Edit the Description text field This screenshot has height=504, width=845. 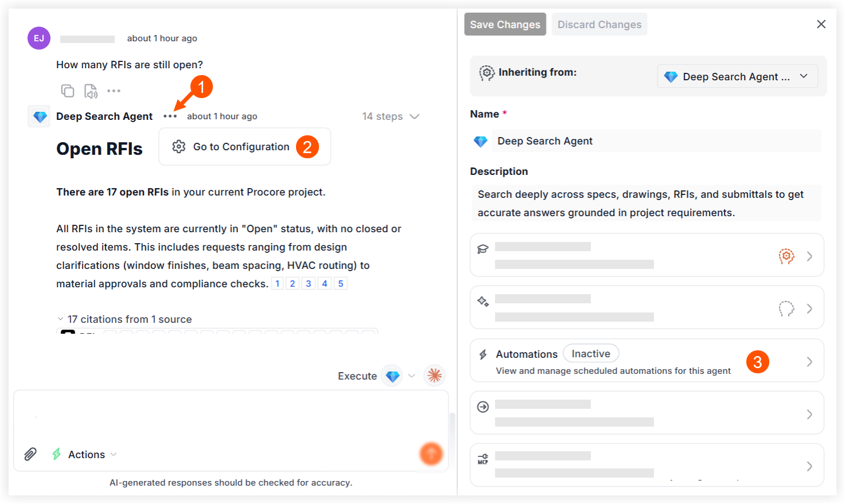coord(647,203)
